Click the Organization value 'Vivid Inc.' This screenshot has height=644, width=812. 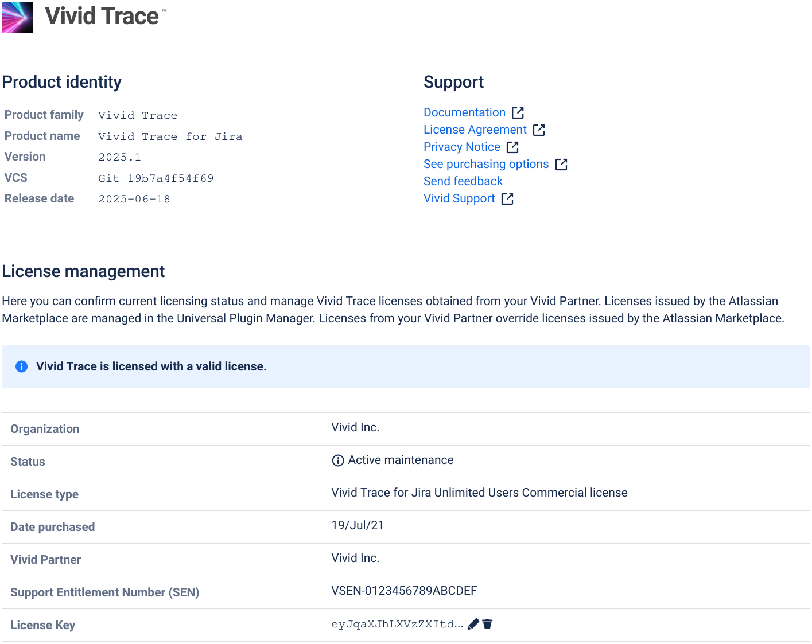pos(355,427)
